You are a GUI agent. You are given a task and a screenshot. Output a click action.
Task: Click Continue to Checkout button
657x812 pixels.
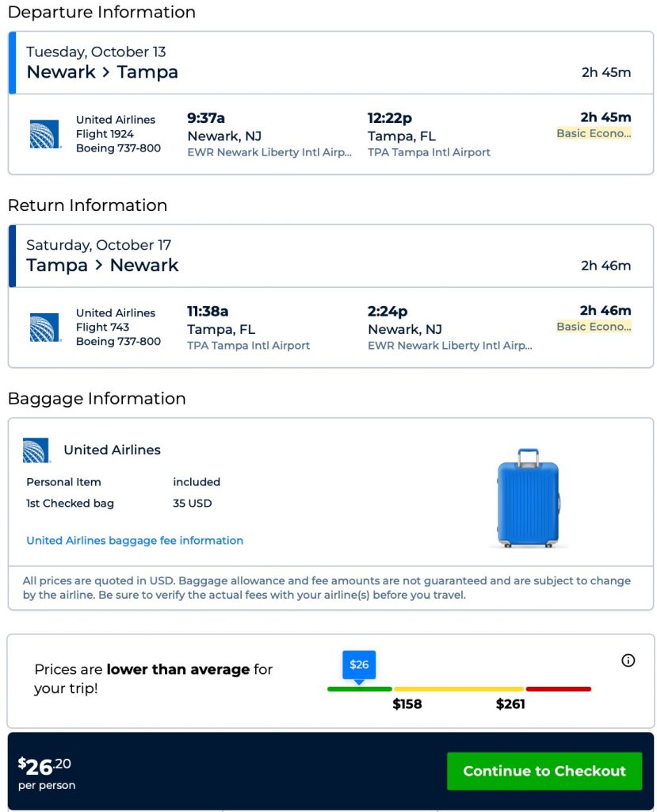[544, 771]
